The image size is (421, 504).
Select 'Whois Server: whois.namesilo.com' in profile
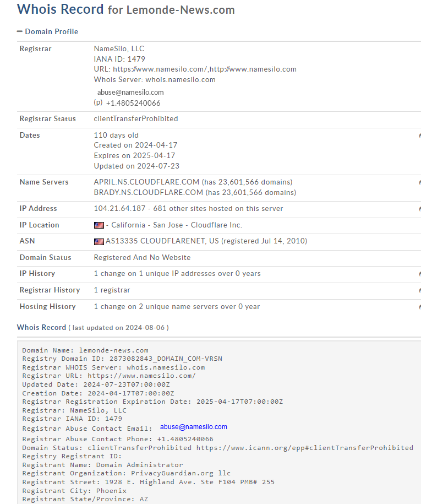click(x=155, y=80)
